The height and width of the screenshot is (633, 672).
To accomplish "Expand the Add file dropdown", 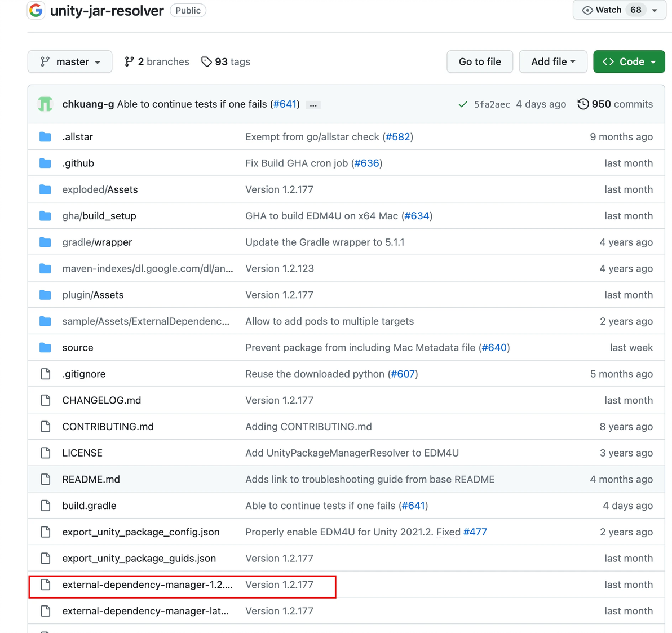I will coord(552,62).
